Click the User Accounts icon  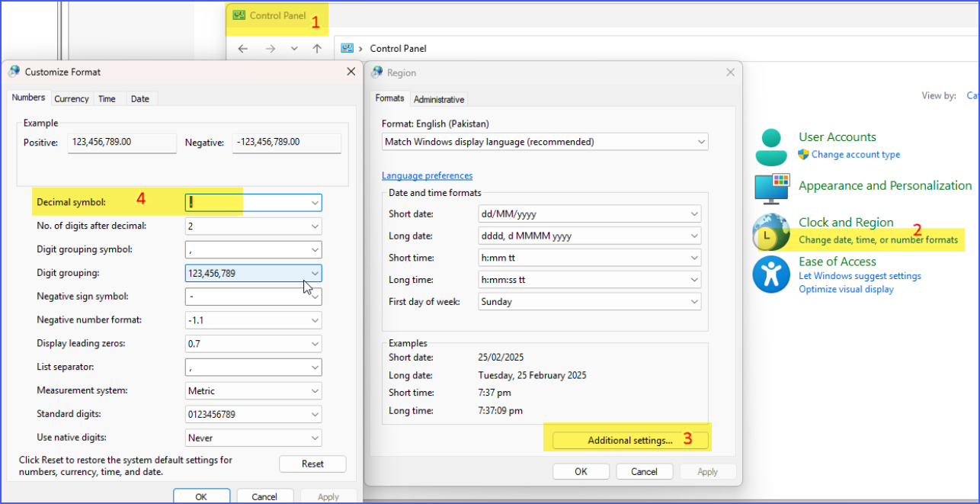[771, 146]
